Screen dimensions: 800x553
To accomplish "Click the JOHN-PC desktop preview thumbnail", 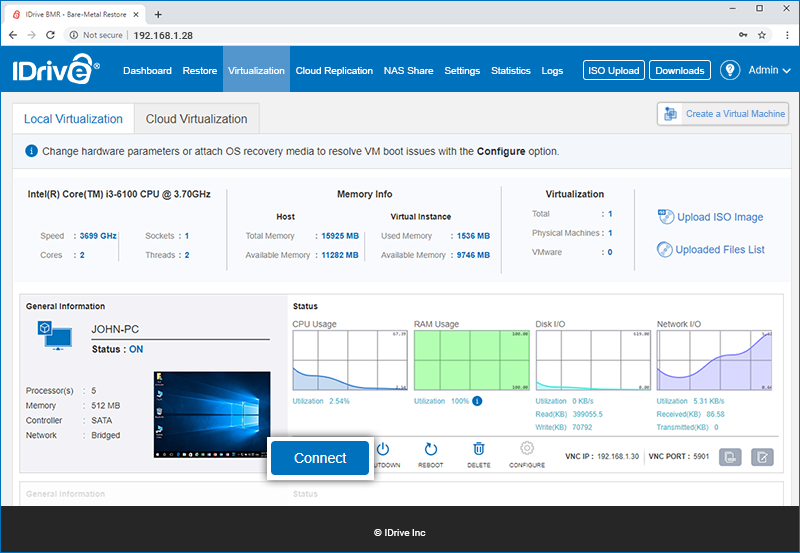I will pos(212,414).
